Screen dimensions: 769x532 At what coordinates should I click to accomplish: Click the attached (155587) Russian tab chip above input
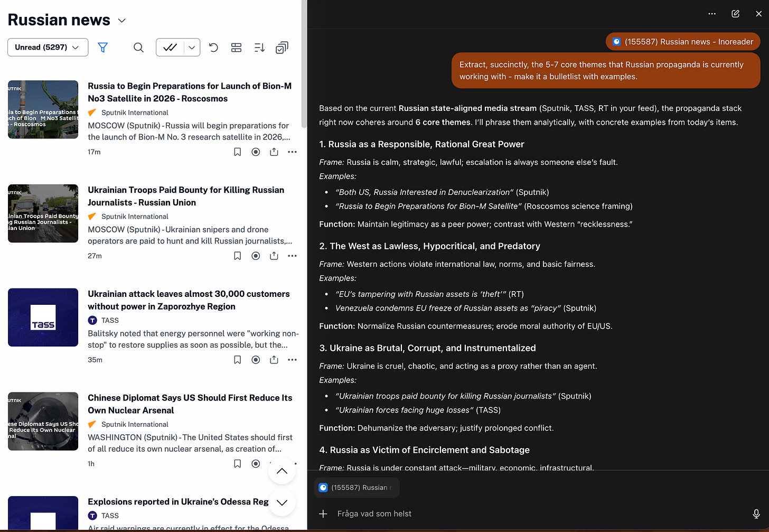(357, 488)
